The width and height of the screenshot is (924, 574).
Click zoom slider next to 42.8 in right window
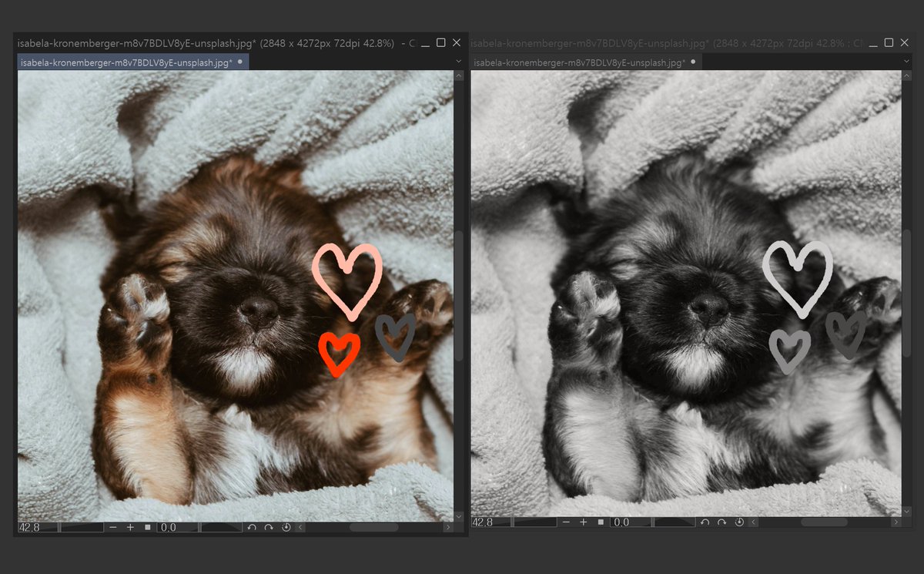[535, 522]
